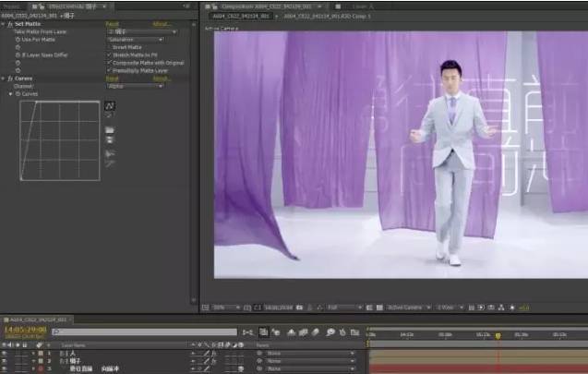
Task: Click the snapshot camera icon under the viewer
Action: (x=299, y=308)
